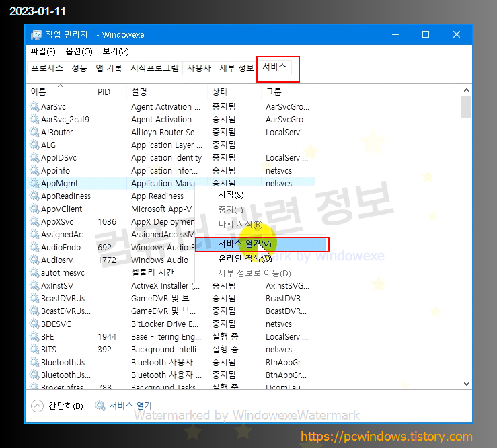
Task: Select the AppMgmt service row name
Action: pos(60,183)
